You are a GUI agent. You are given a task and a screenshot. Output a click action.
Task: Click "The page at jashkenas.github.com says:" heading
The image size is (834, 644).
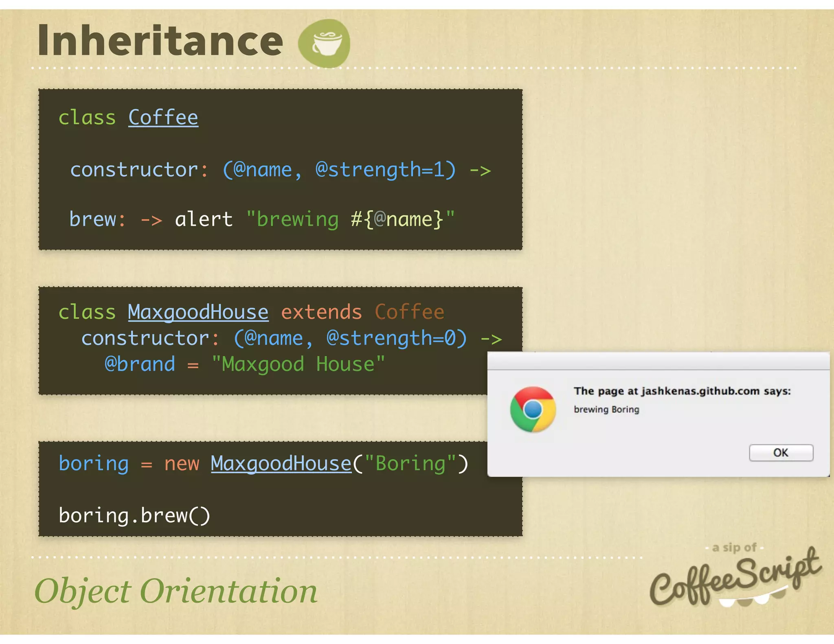point(682,391)
